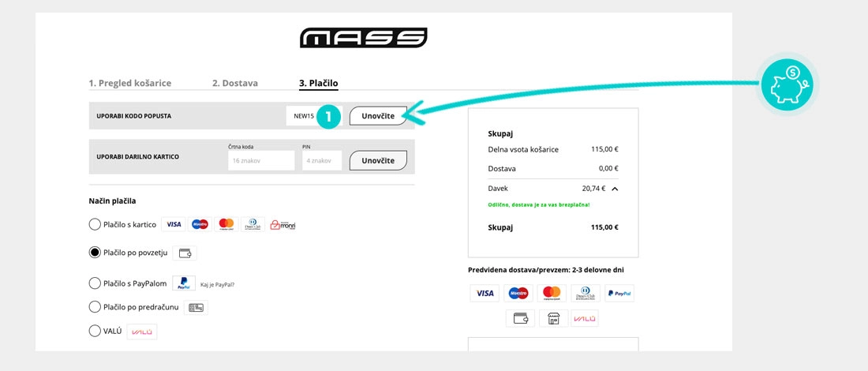Click the MASS logo
The width and height of the screenshot is (868, 371).
click(363, 38)
